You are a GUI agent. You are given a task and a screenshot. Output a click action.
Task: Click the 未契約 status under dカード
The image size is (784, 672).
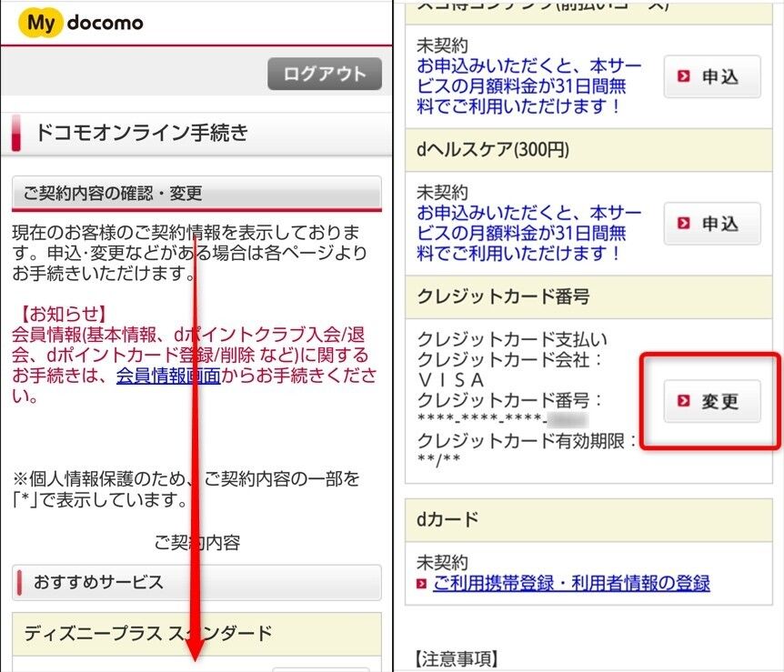coord(442,563)
